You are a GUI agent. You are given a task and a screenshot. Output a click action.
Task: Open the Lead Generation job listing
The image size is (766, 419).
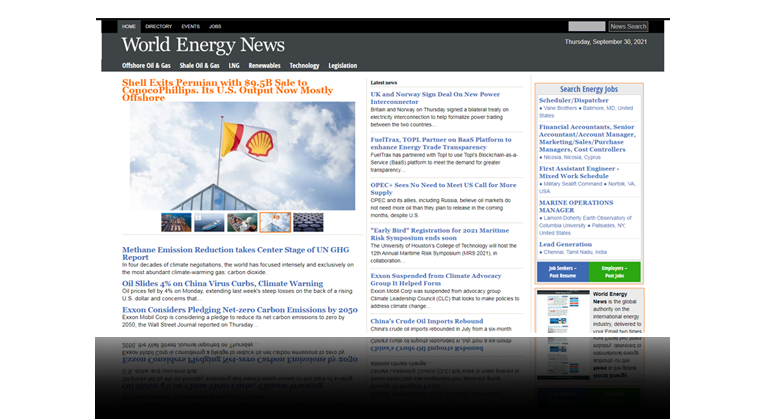(x=565, y=244)
